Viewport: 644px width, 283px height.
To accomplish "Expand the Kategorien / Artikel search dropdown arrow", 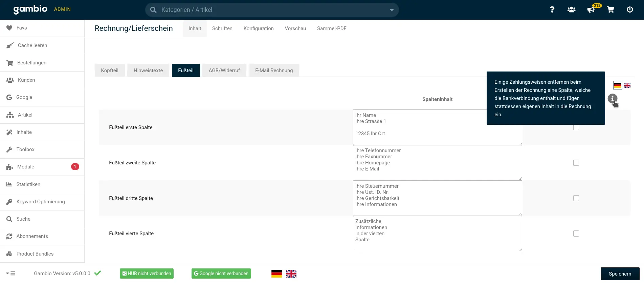I will 392,10.
